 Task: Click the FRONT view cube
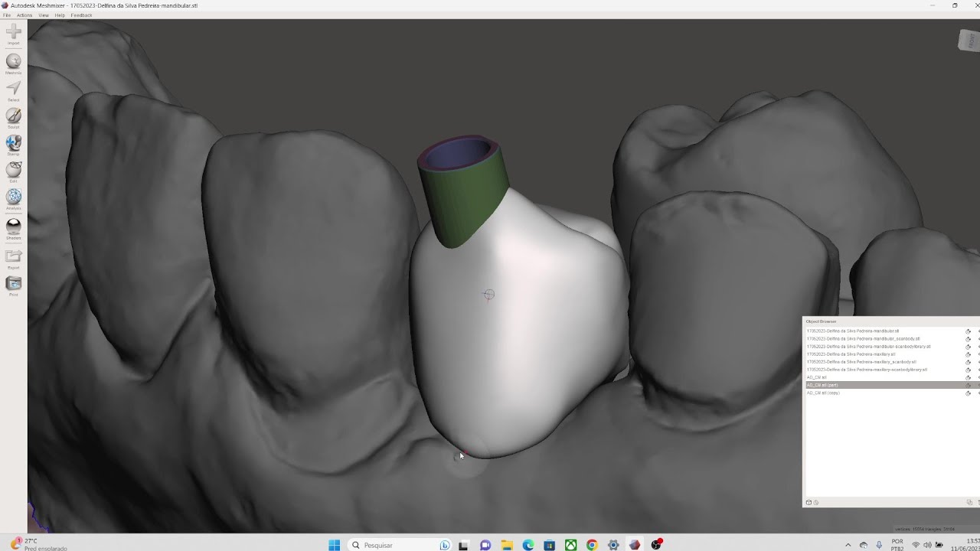[x=969, y=41]
